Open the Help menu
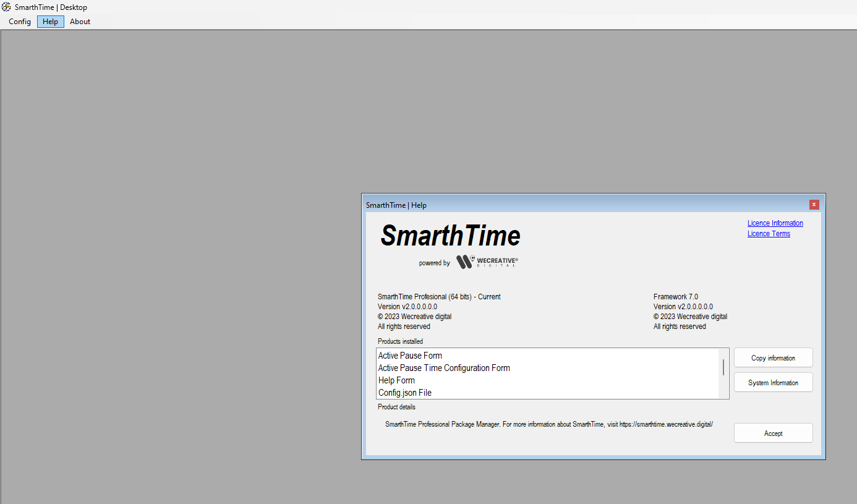The image size is (857, 504). click(51, 22)
